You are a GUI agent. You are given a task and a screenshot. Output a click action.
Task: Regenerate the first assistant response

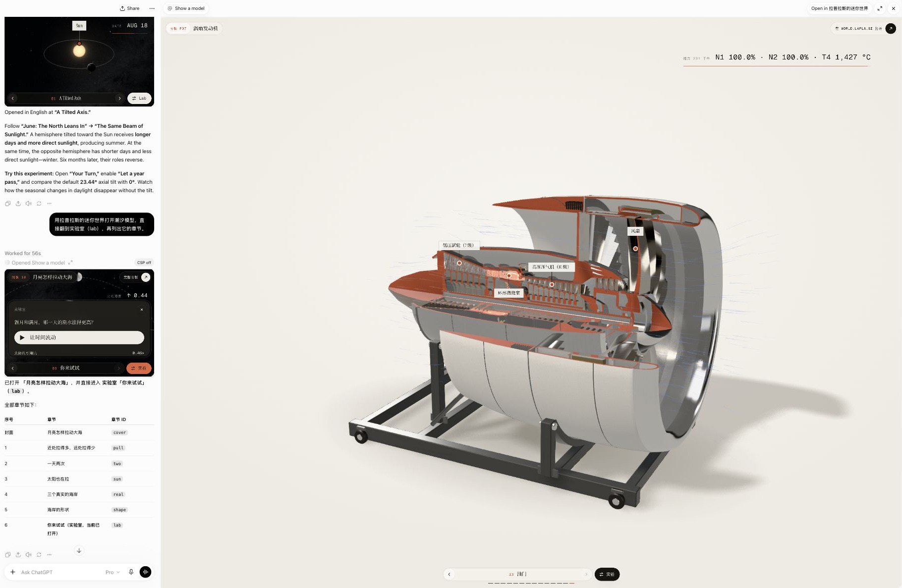click(39, 203)
